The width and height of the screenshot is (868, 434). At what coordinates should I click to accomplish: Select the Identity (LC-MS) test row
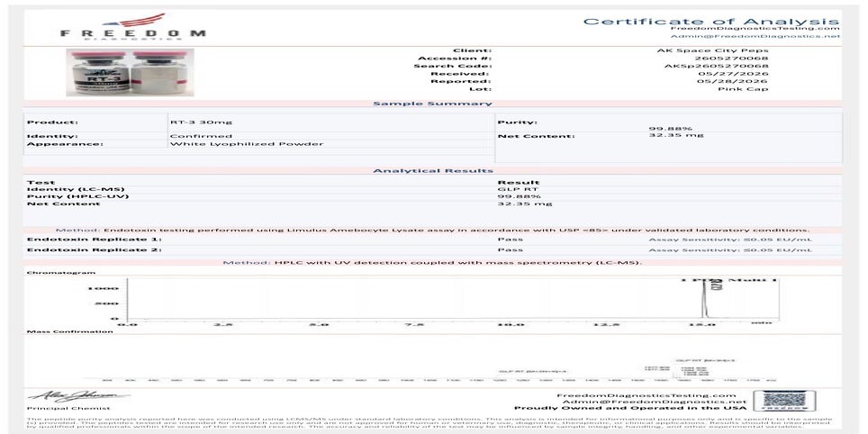point(76,189)
